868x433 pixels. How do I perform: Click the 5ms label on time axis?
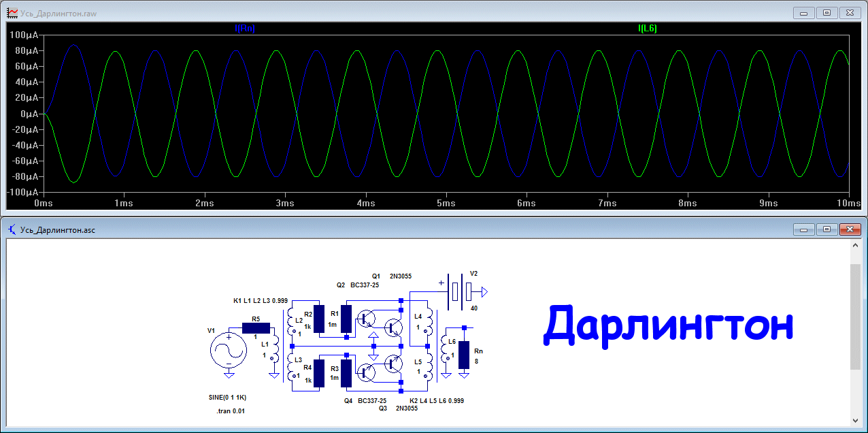[445, 203]
